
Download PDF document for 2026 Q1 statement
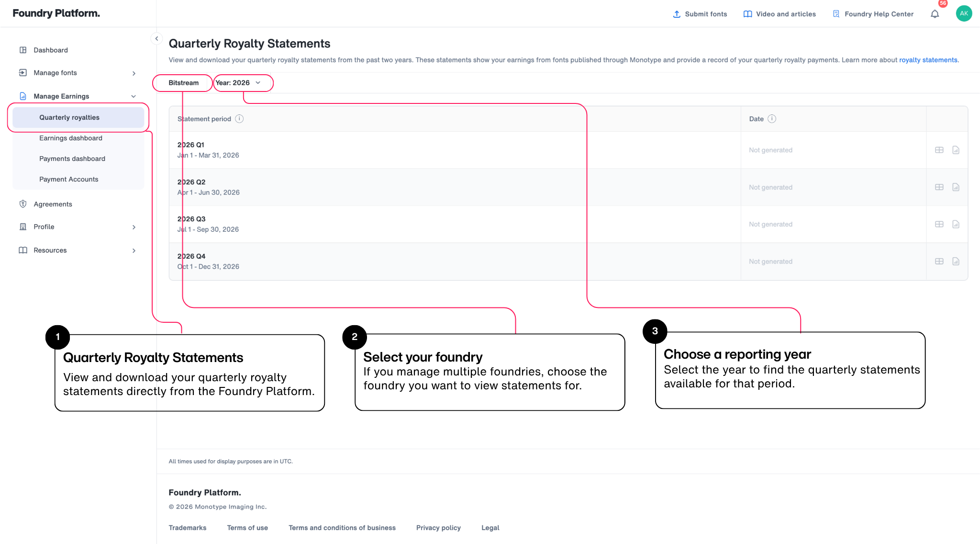[956, 150]
